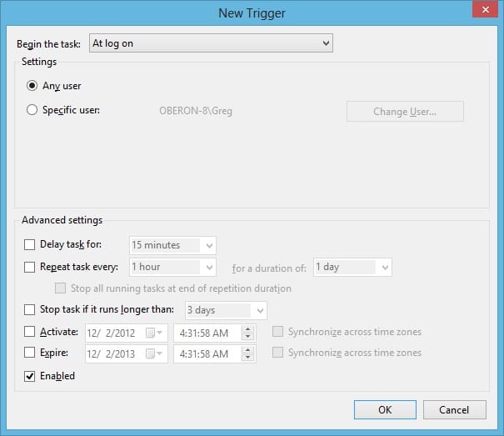
Task: Select the 'Any user' radio button
Action: [32, 85]
